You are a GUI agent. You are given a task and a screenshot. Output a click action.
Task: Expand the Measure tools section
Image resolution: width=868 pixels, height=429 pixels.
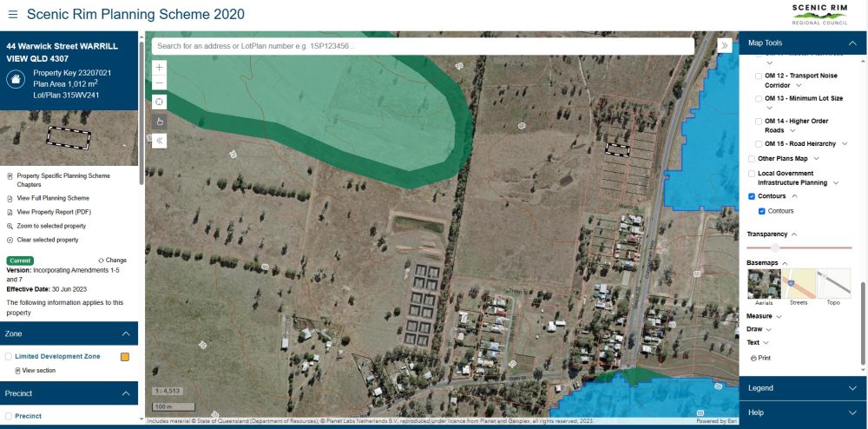779,317
